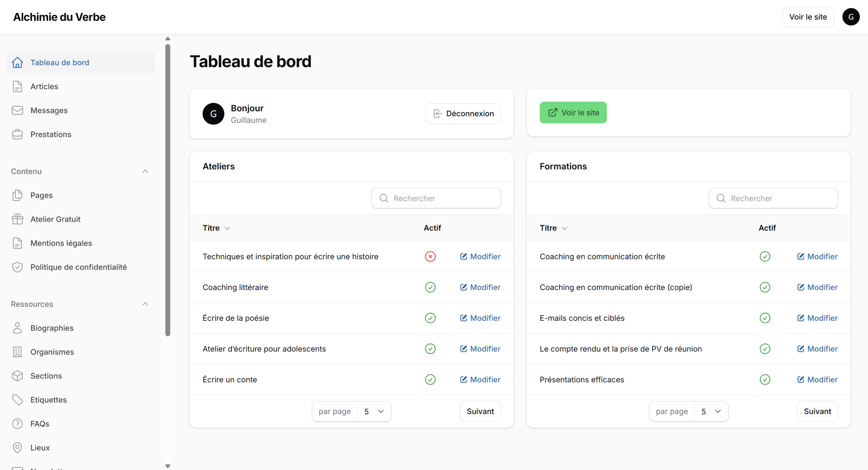Open Organismes via the building icon
Image resolution: width=868 pixels, height=470 pixels.
pyautogui.click(x=17, y=352)
